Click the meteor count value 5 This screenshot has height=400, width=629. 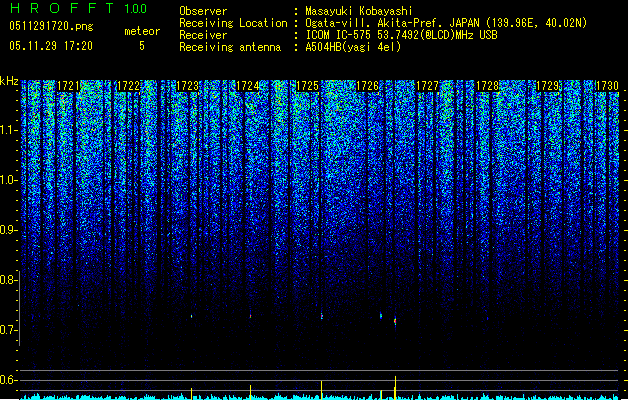(x=142, y=46)
